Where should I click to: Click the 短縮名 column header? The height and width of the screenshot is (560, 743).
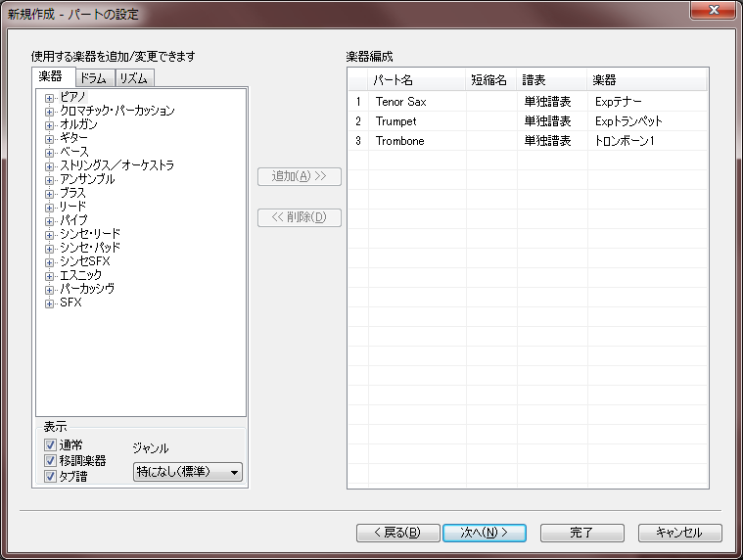[491, 80]
